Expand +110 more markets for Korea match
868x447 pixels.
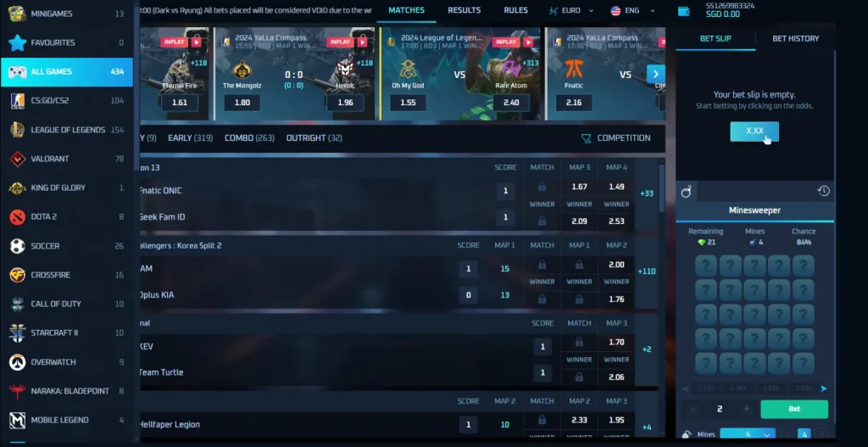coord(647,271)
